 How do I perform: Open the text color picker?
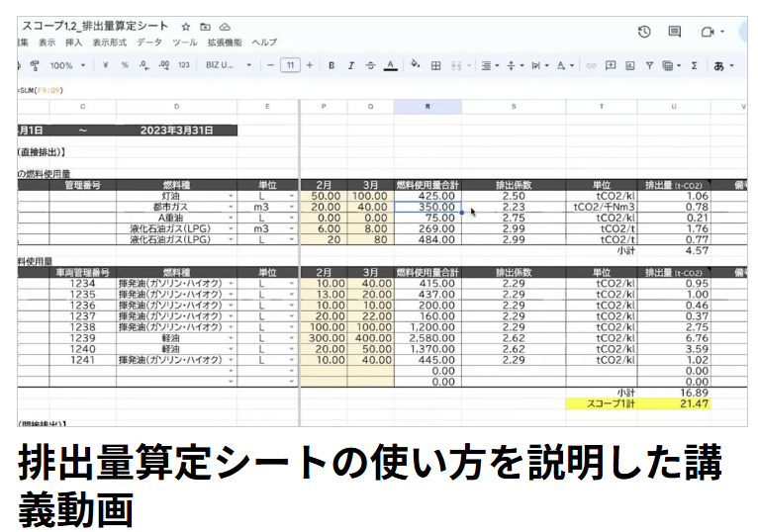(390, 65)
